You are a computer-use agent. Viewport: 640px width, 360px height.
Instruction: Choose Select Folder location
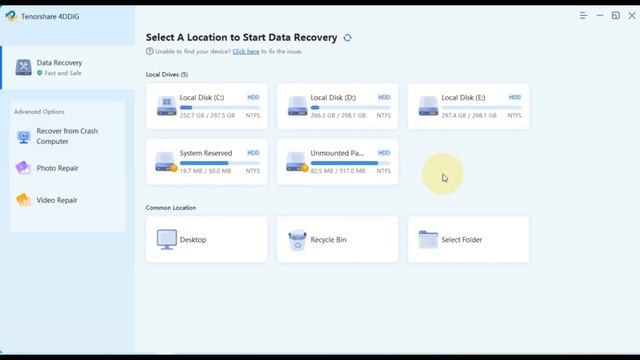tap(468, 240)
